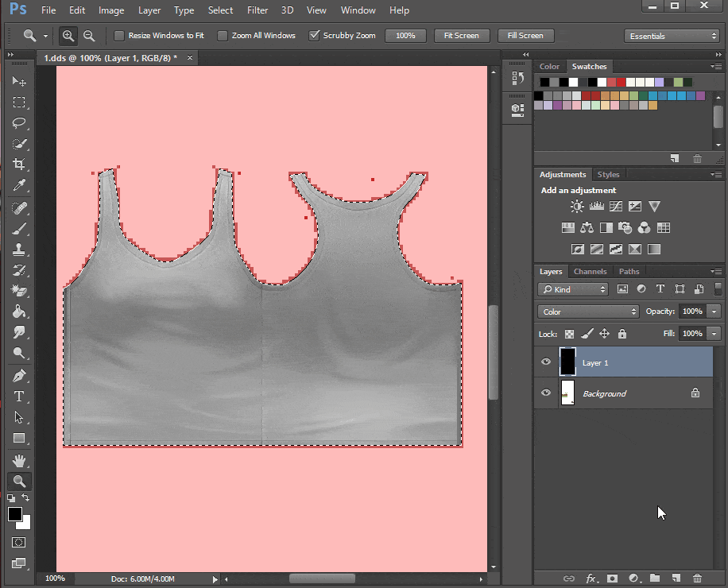Select the Lasso tool
The width and height of the screenshot is (728, 588).
click(19, 123)
